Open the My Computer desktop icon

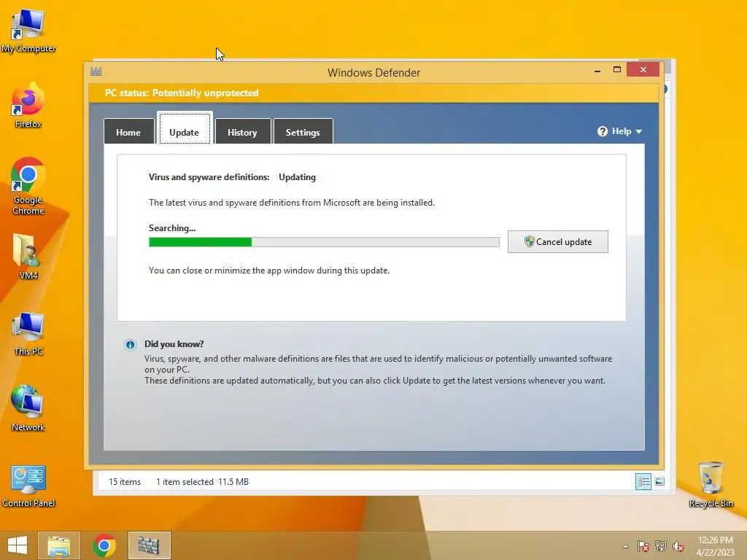(28, 29)
